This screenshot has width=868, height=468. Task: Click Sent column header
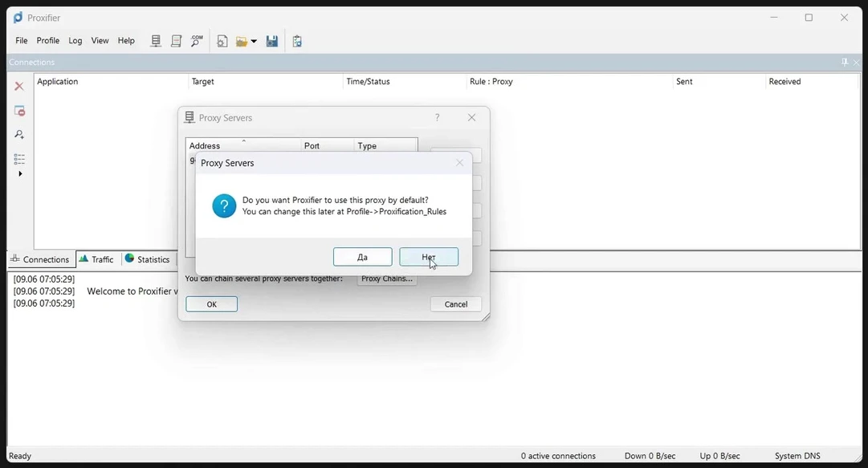[x=719, y=81]
